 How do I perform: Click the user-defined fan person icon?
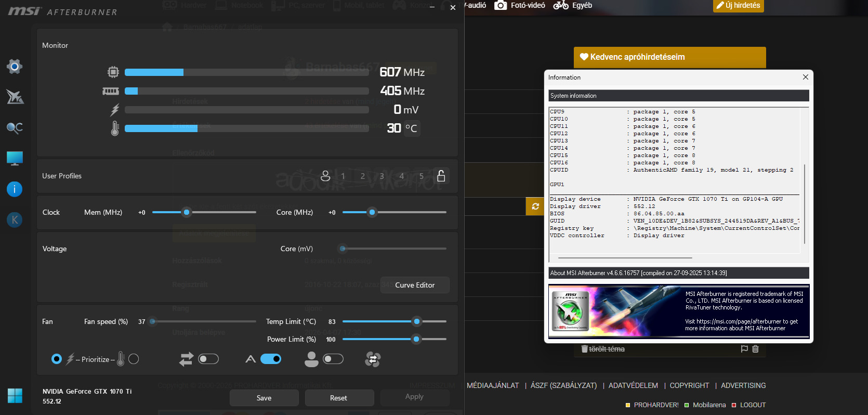click(x=311, y=359)
